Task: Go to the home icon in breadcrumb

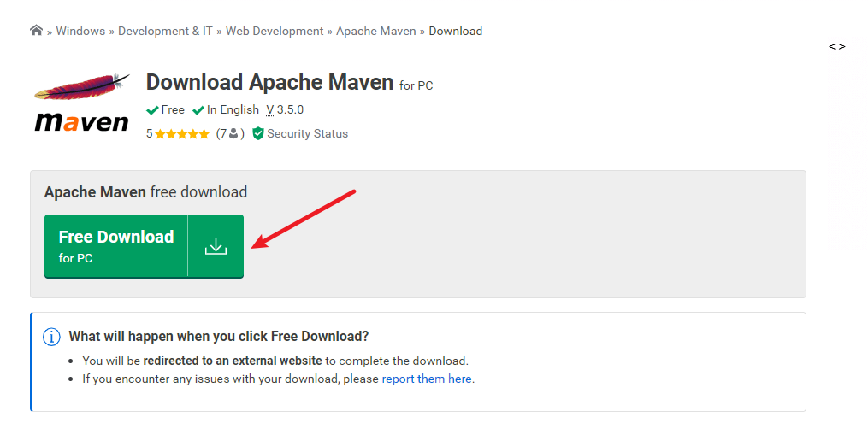Action: 37,31
